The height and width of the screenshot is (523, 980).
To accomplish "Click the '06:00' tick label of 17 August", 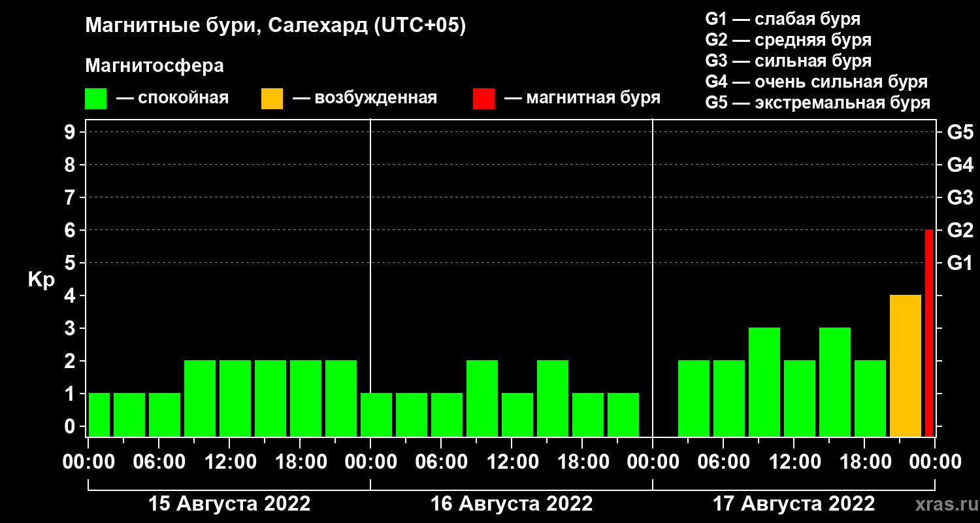I will [723, 462].
